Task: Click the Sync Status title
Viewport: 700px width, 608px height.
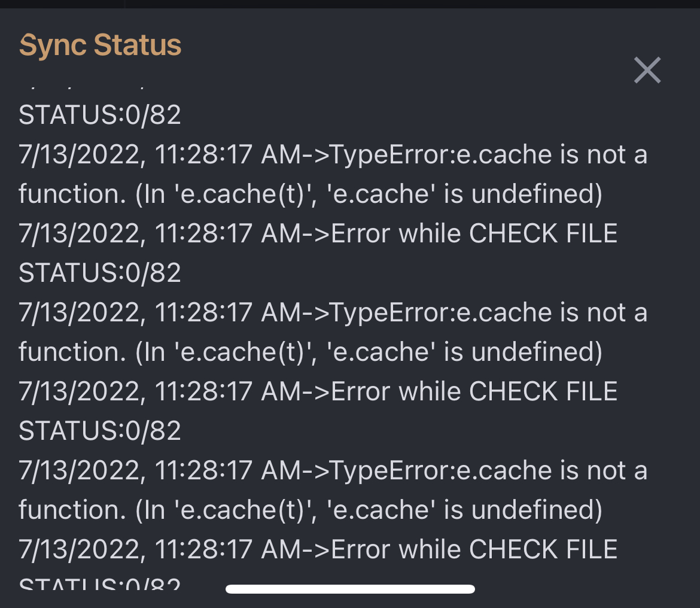Action: (x=100, y=44)
